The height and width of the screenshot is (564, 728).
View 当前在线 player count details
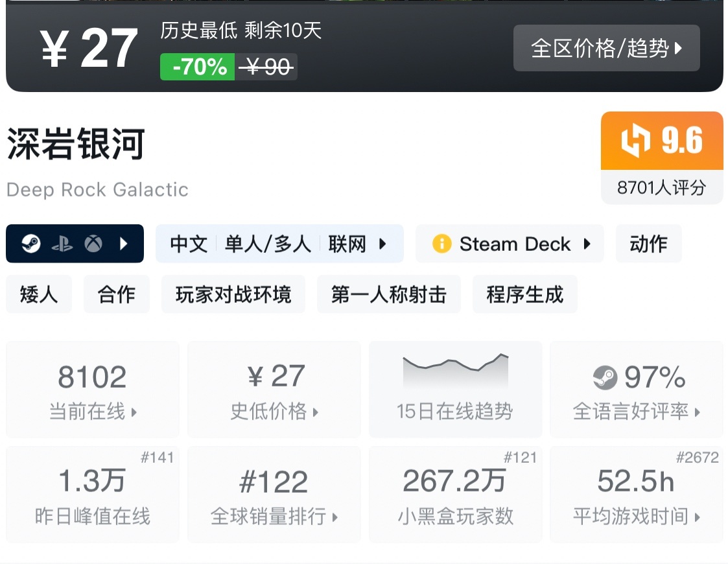[93, 389]
